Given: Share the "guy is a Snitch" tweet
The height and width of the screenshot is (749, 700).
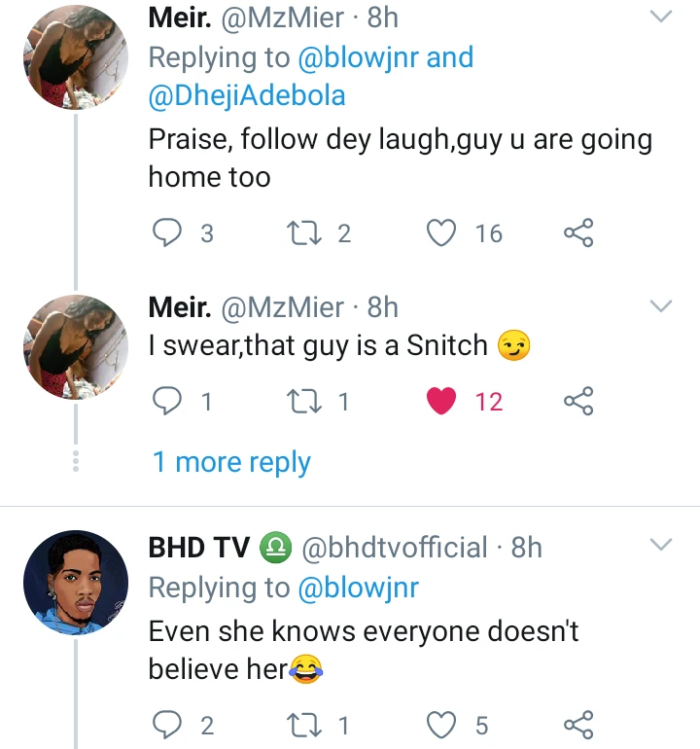Looking at the screenshot, I should coord(578,401).
